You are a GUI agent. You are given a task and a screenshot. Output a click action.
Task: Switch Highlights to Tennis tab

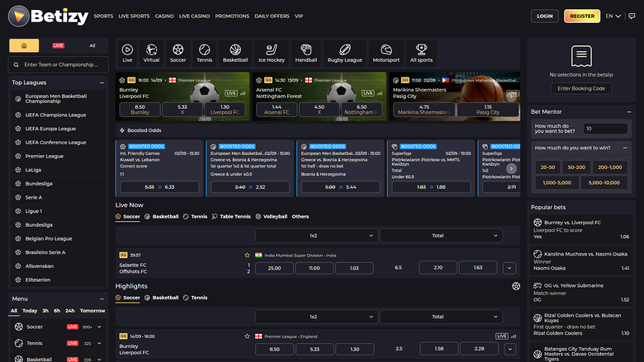tap(195, 298)
